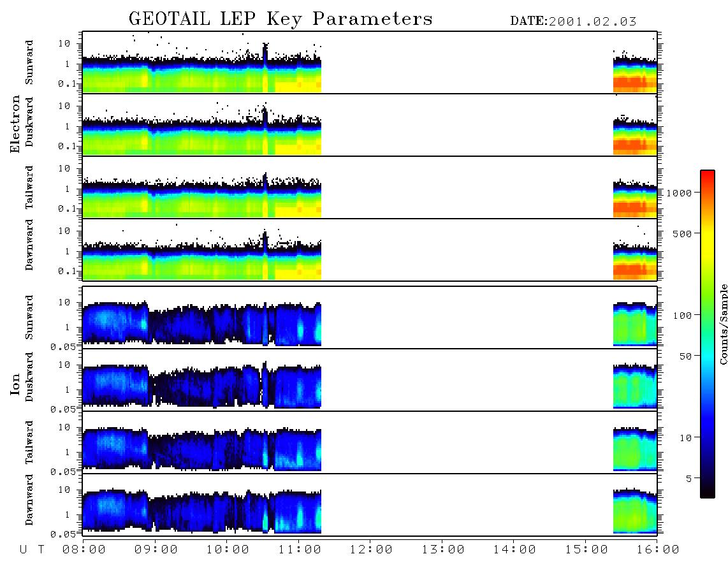
Task: Click the 08:00 time tick label
Action: tap(84, 550)
